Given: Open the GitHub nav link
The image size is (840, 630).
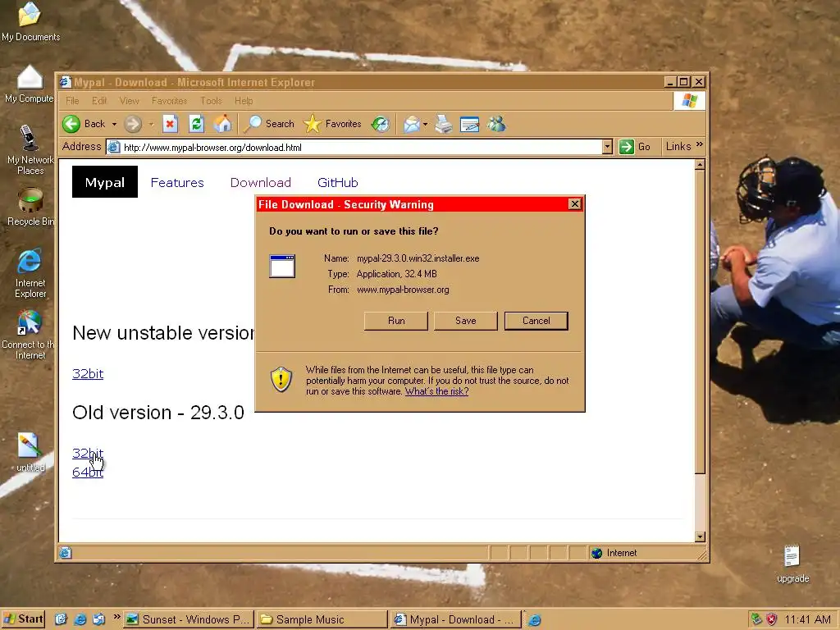Looking at the screenshot, I should [x=337, y=183].
